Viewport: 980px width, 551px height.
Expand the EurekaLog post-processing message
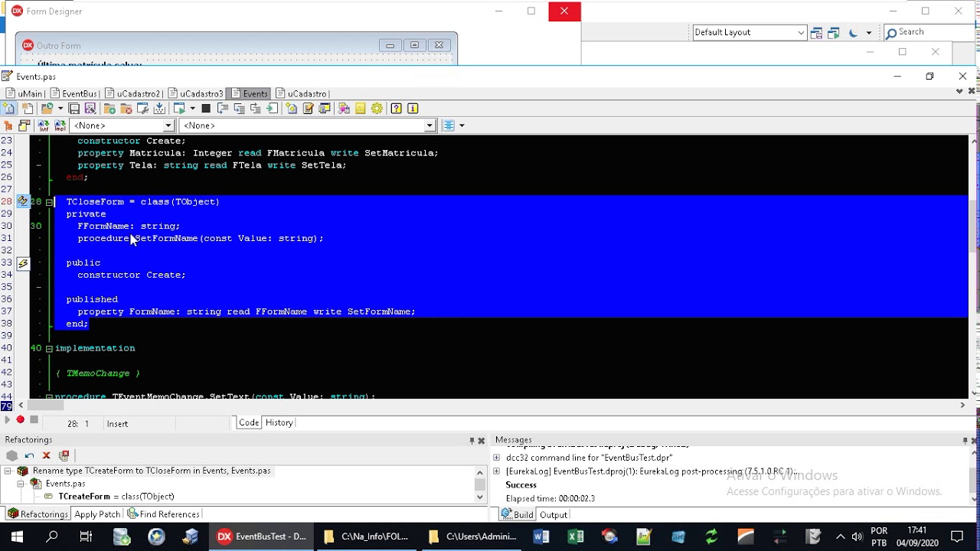coord(497,471)
